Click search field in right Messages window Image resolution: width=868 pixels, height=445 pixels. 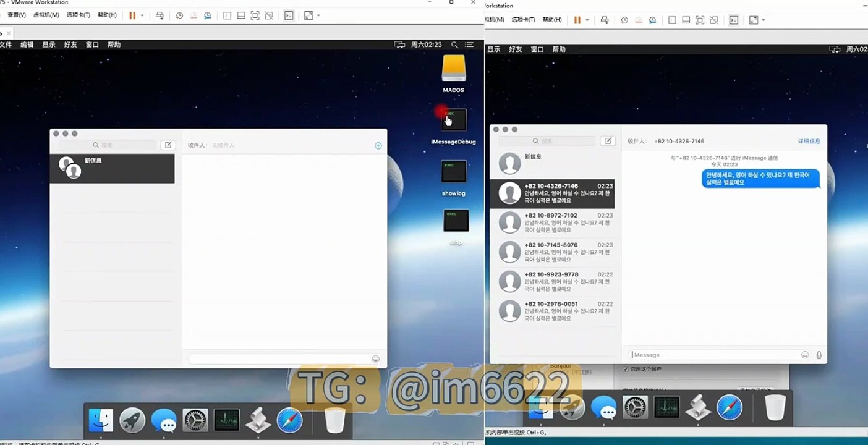click(x=548, y=141)
